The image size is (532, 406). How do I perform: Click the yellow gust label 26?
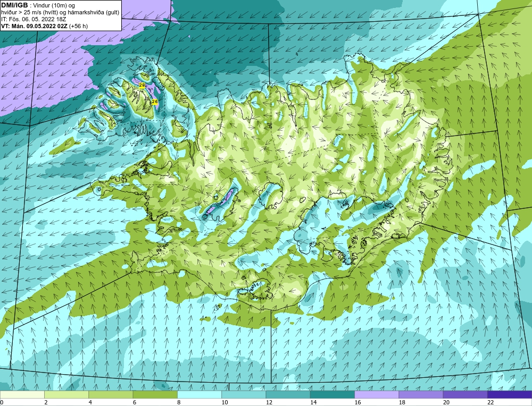155,101
